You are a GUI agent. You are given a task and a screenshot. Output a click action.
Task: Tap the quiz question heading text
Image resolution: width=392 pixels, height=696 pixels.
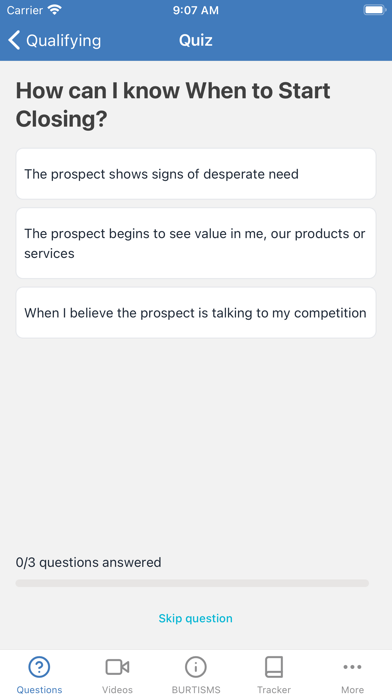(x=173, y=105)
